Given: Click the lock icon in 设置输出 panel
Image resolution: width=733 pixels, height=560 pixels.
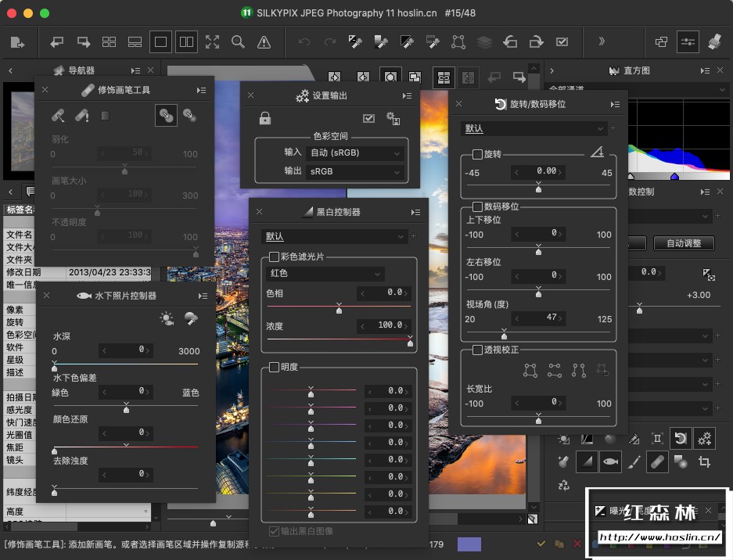Looking at the screenshot, I should click(x=265, y=118).
